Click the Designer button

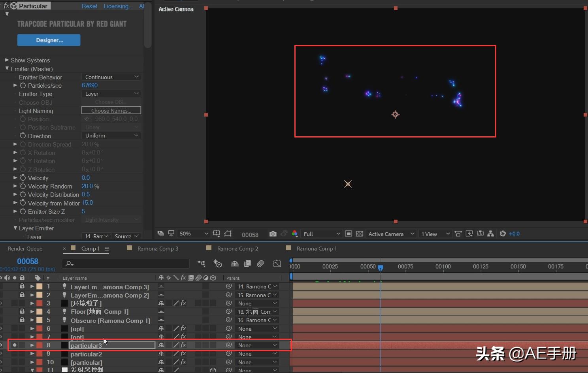click(x=49, y=40)
